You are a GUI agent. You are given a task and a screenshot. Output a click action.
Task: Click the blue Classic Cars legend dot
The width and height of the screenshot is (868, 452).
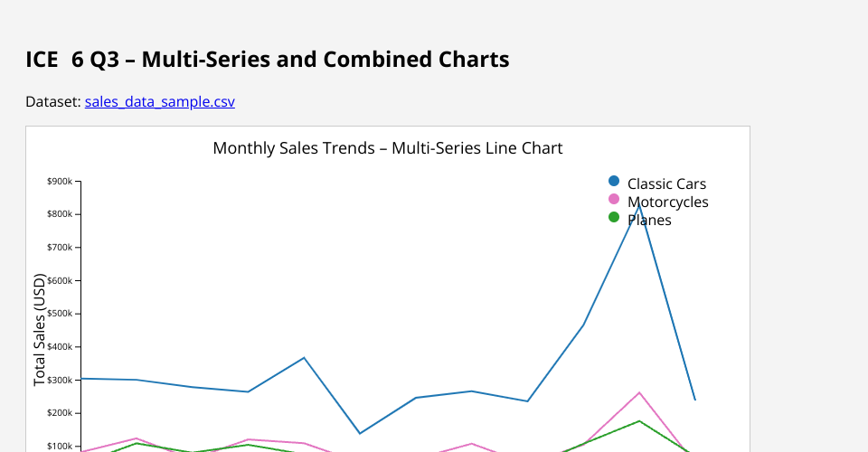pos(614,182)
